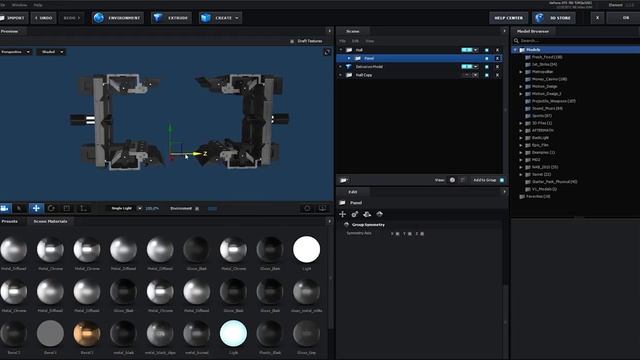Click the Undo button
Viewport: 640px width, 360px height.
[x=43, y=18]
